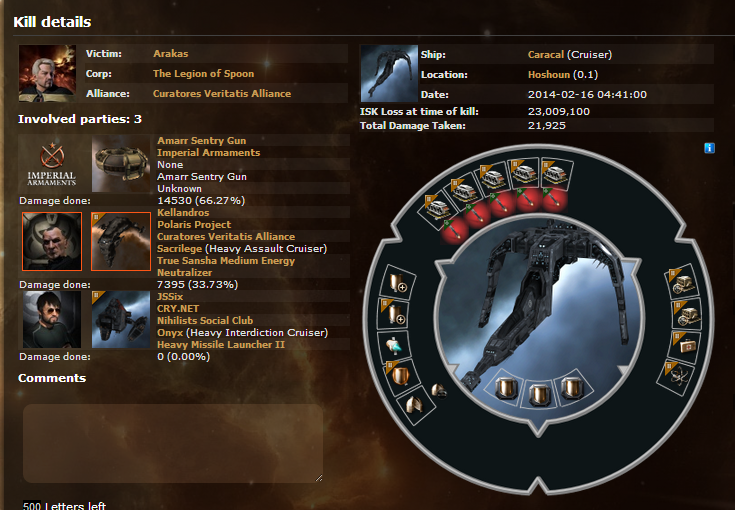Image resolution: width=735 pixels, height=510 pixels.
Task: Open the Kellandros pilot link
Action: pos(183,212)
